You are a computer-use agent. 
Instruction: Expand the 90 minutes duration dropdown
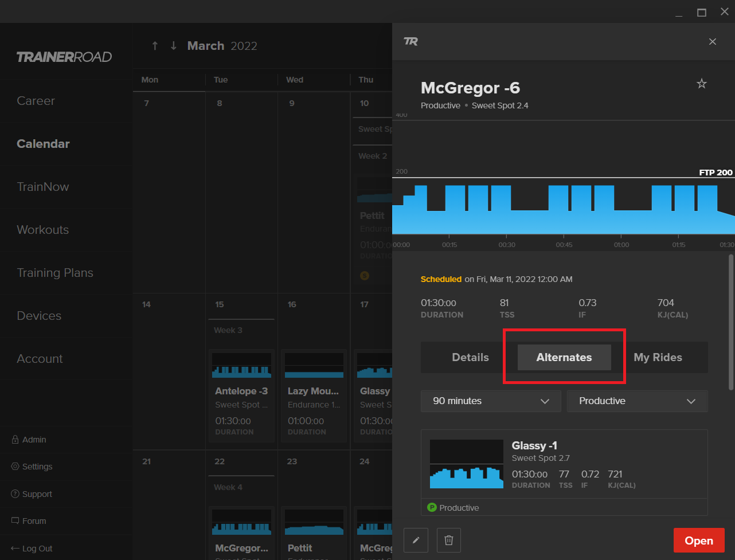tap(491, 401)
